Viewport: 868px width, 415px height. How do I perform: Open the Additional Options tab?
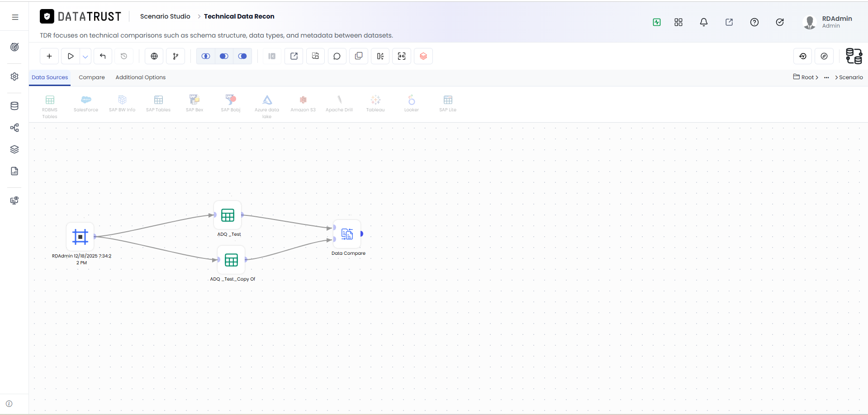click(x=141, y=77)
